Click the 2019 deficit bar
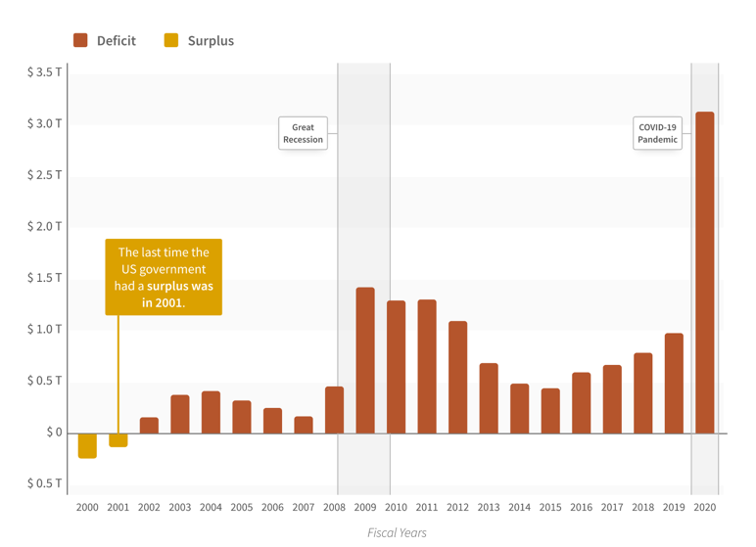This screenshot has height=547, width=756. (674, 383)
